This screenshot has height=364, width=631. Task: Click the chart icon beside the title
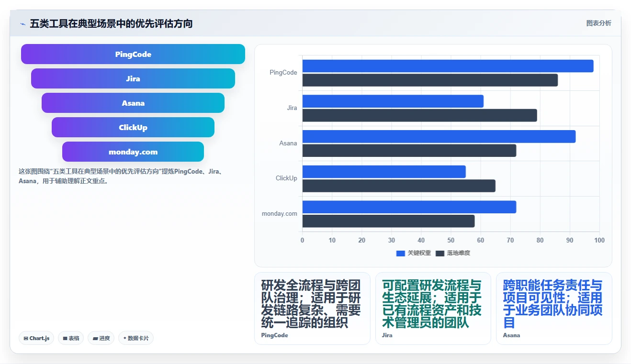23,24
